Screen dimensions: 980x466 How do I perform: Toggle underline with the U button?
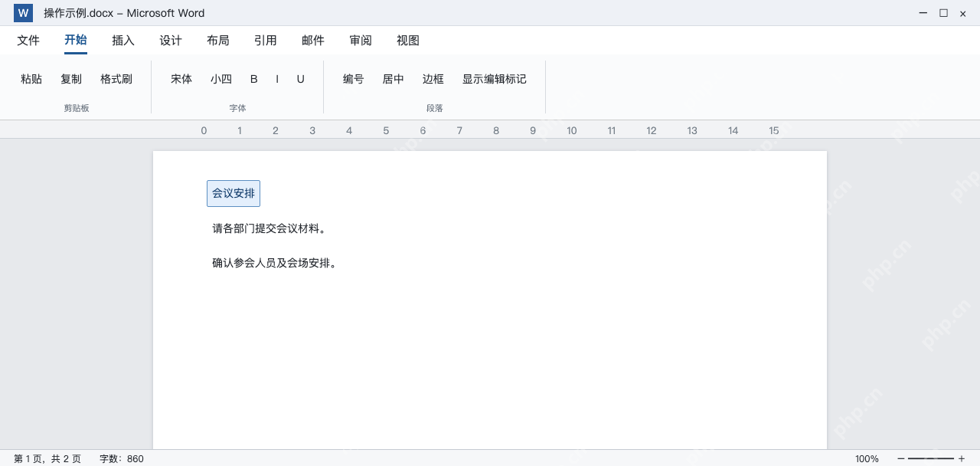[301, 79]
